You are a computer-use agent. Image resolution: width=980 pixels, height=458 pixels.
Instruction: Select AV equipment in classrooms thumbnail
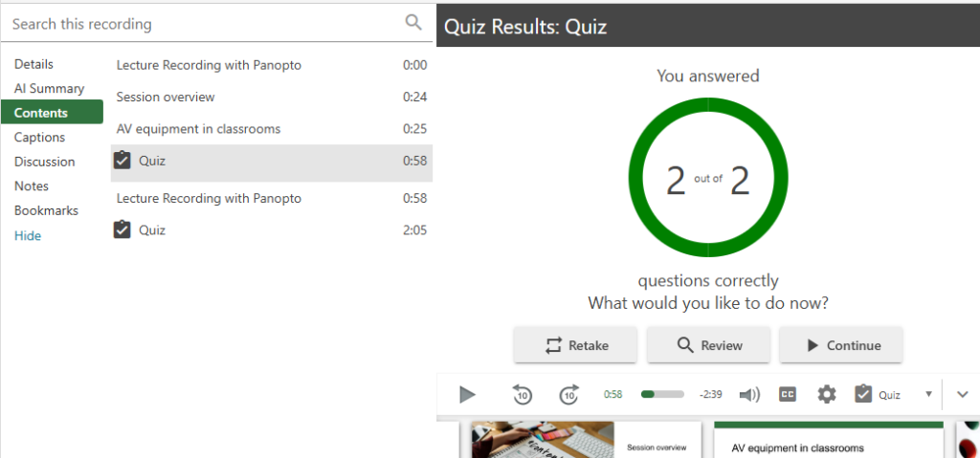pos(828,440)
